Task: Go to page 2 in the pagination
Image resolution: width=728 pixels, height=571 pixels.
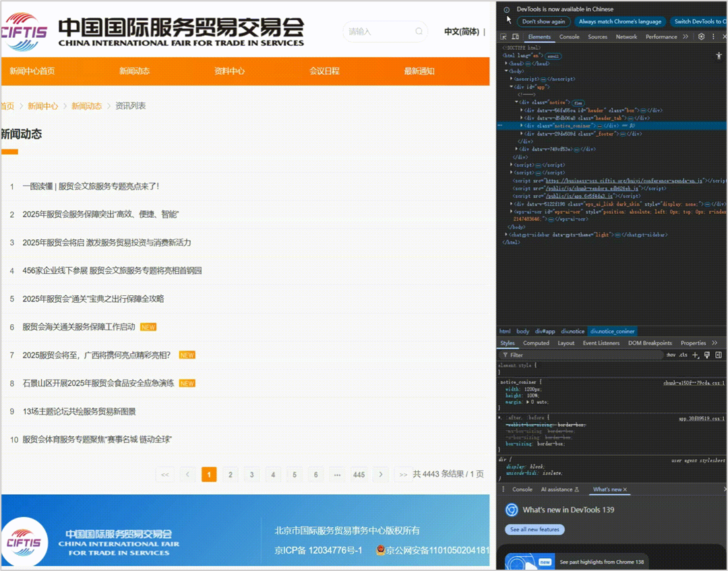Action: tap(231, 475)
